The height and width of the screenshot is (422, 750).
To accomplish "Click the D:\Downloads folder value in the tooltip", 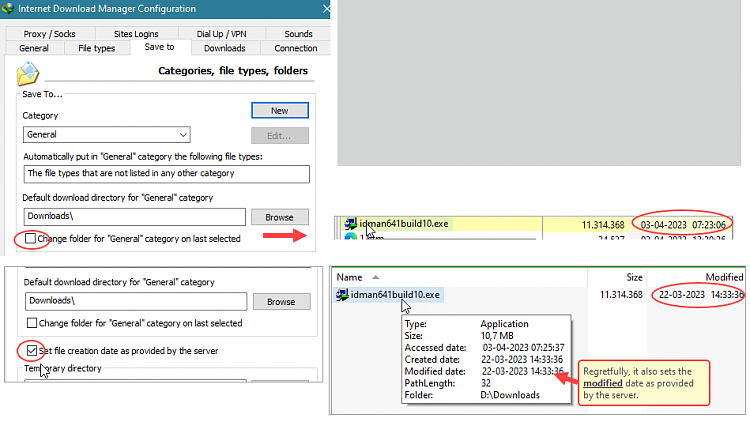I will coord(510,395).
